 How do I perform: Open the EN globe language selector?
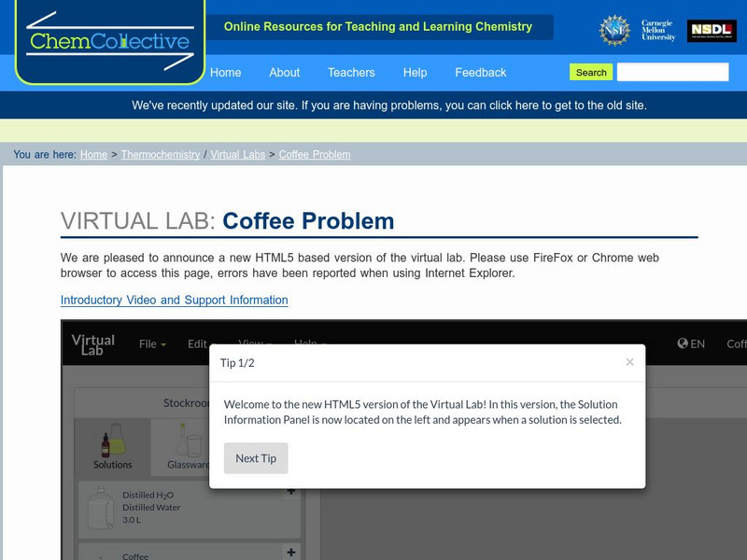(x=689, y=343)
